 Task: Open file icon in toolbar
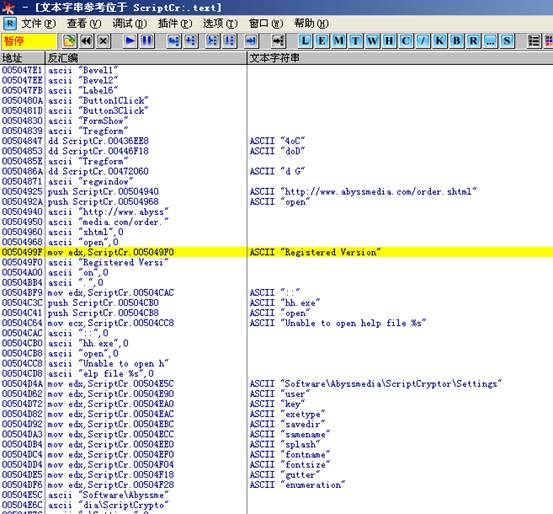(x=69, y=41)
